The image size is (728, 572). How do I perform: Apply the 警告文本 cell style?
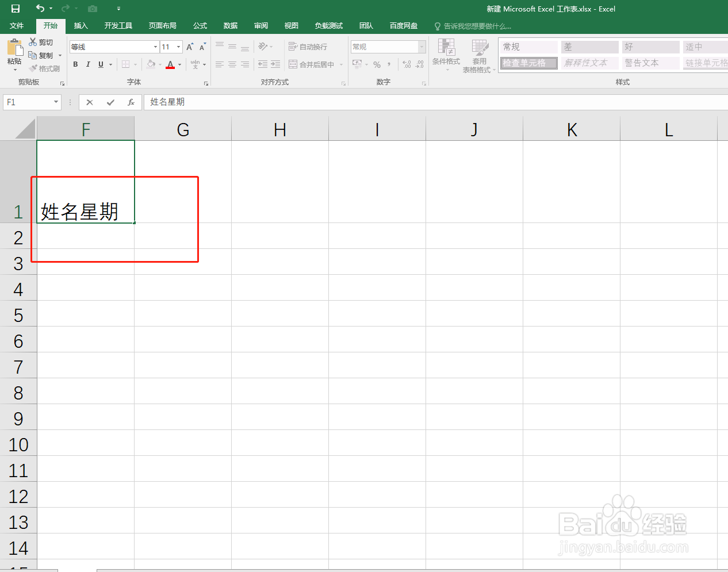tap(650, 63)
